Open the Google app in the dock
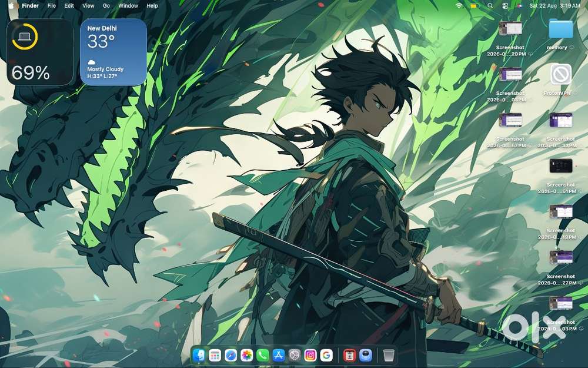 click(x=326, y=355)
